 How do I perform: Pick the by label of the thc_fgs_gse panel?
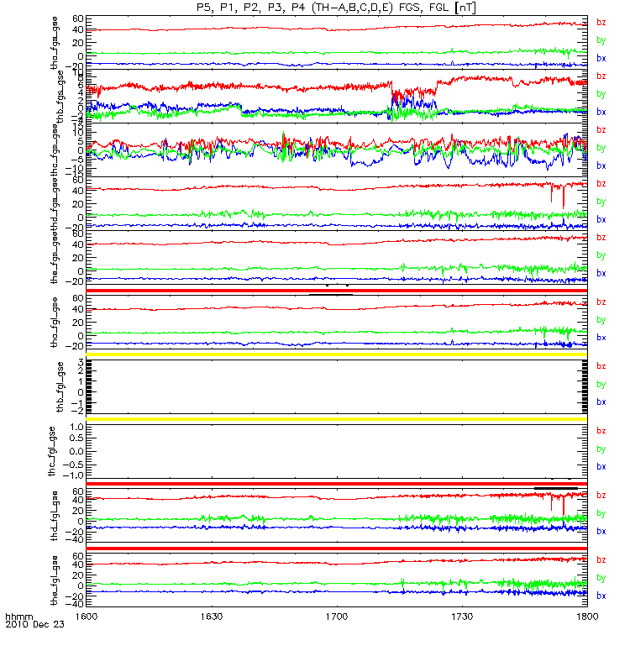click(601, 148)
